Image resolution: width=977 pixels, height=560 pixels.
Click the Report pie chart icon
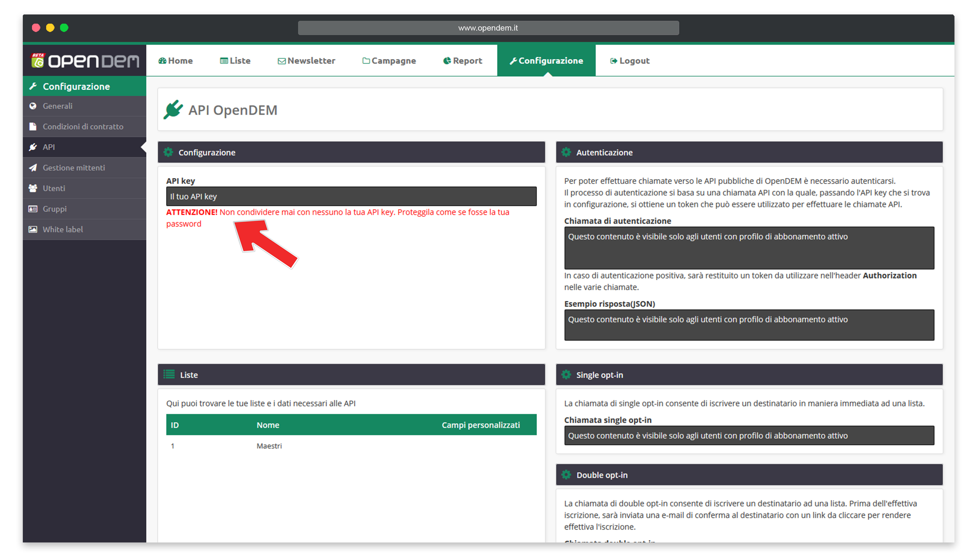point(447,61)
